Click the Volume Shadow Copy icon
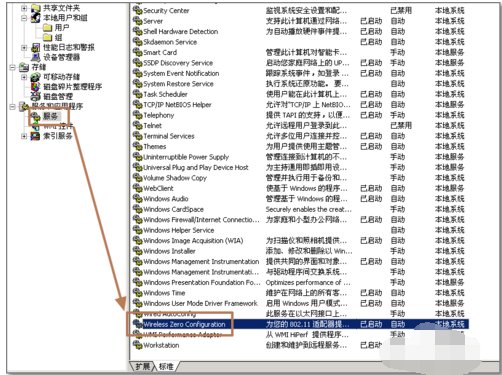Image resolution: width=502 pixels, height=375 pixels. click(137, 177)
